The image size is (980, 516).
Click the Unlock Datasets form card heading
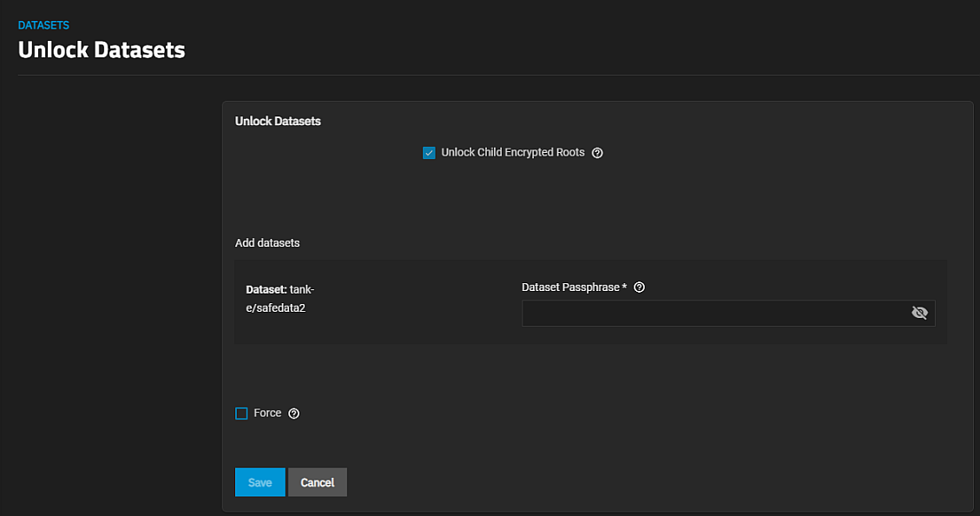(278, 122)
